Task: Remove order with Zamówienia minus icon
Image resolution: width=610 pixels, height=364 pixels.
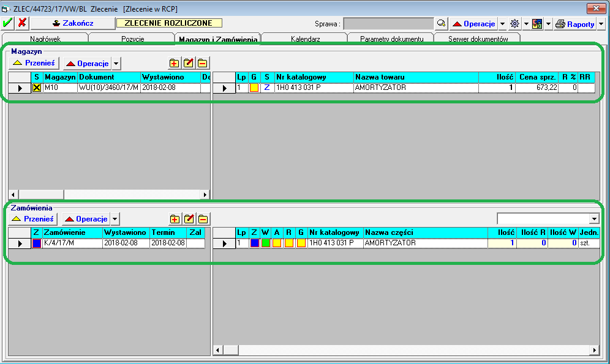Action: point(203,219)
